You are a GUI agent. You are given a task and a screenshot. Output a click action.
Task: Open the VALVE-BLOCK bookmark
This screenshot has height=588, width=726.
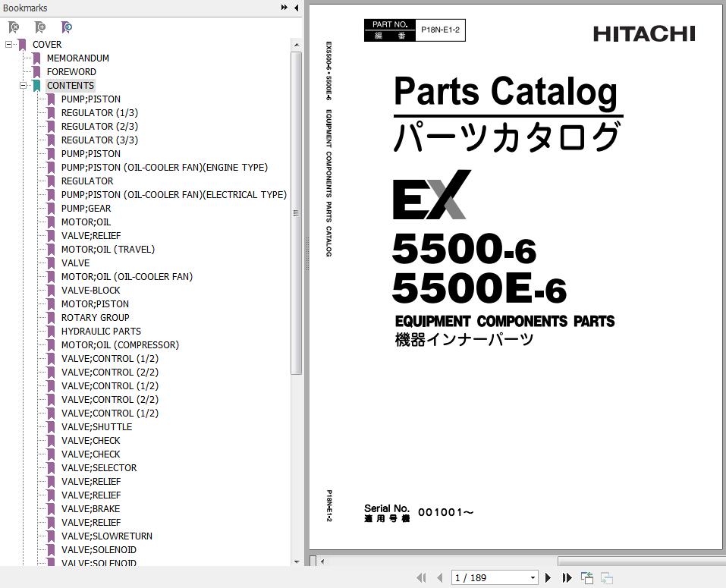[x=91, y=291]
